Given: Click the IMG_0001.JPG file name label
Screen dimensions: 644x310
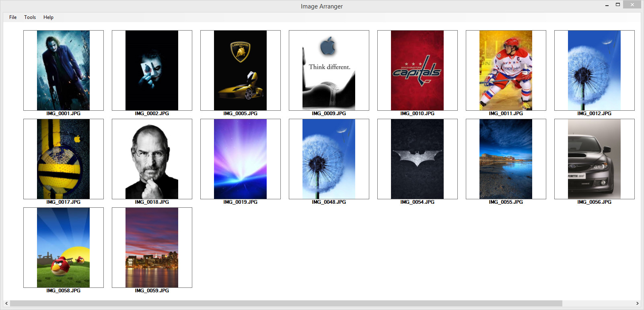Looking at the screenshot, I should coord(64,114).
